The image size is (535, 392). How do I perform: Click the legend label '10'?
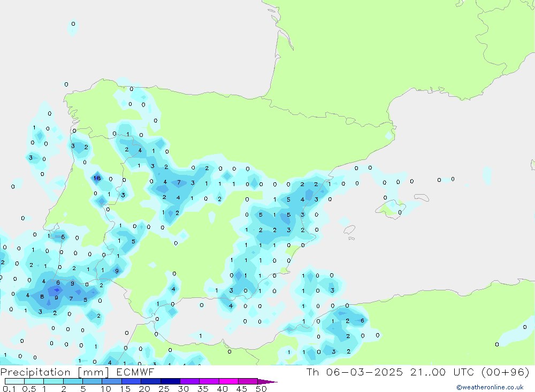coord(106,389)
